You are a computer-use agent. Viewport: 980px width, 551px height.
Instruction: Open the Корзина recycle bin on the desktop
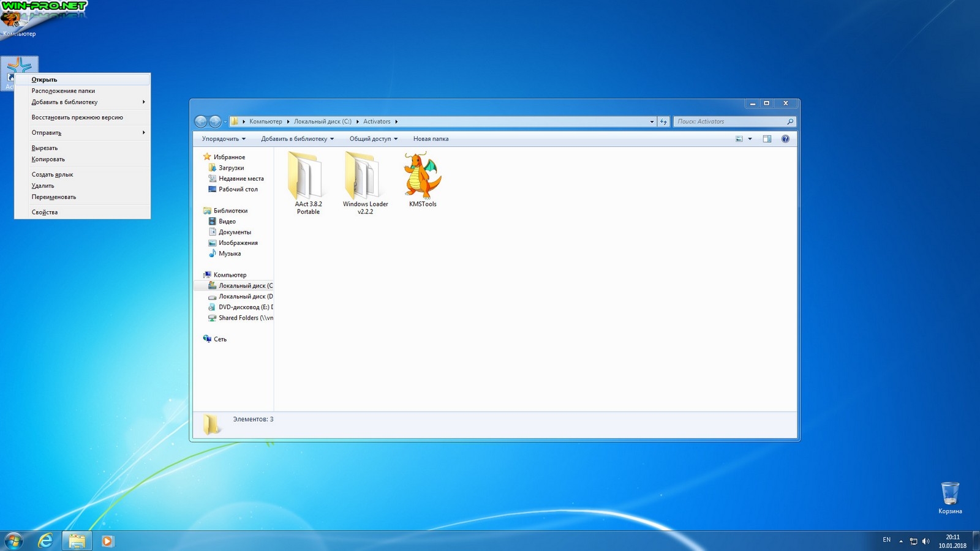click(950, 498)
